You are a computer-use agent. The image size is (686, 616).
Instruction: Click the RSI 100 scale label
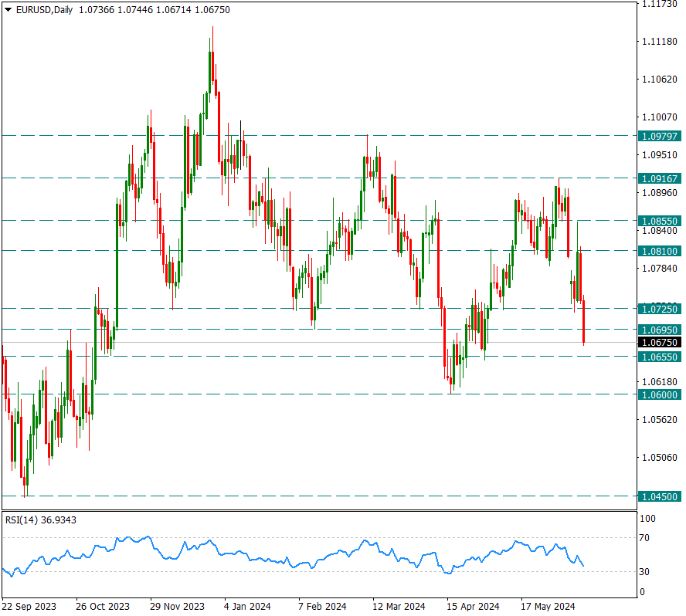pos(647,519)
